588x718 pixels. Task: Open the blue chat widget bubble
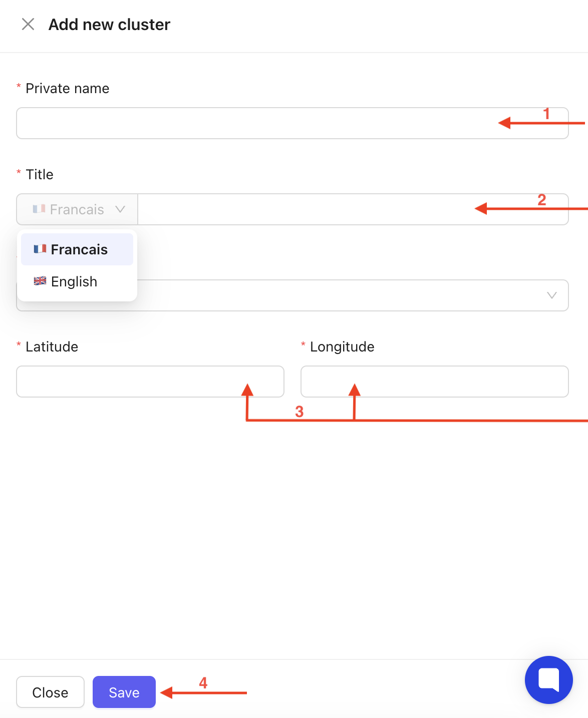click(548, 679)
